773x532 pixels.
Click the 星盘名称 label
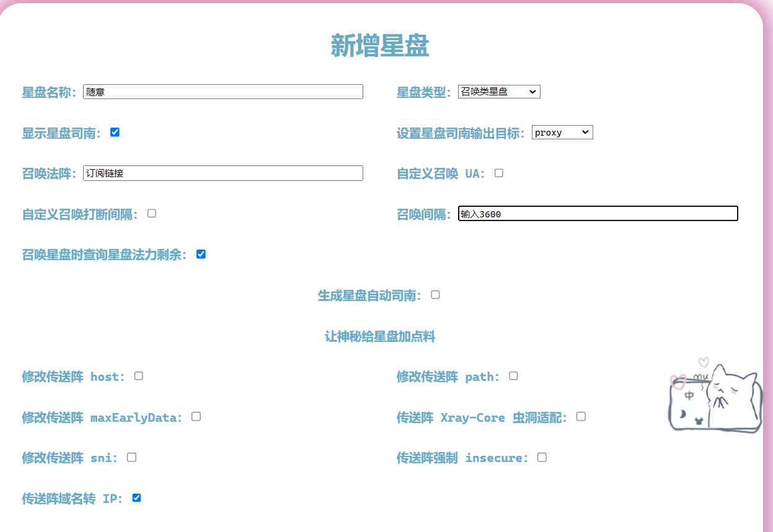point(50,92)
